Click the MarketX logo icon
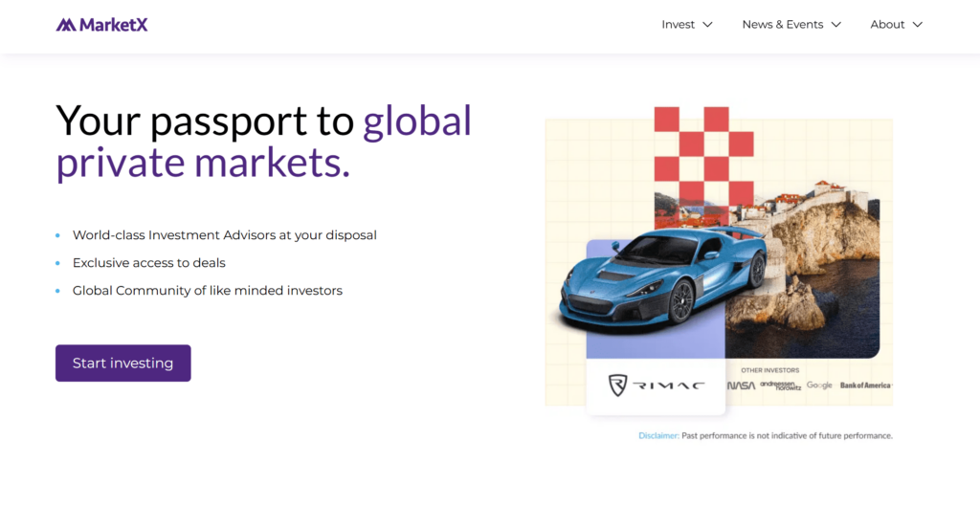This screenshot has width=980, height=506. 66,25
